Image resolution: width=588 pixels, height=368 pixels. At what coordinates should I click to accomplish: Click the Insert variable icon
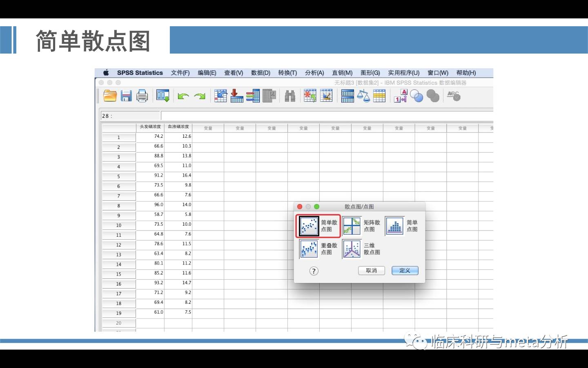point(326,96)
